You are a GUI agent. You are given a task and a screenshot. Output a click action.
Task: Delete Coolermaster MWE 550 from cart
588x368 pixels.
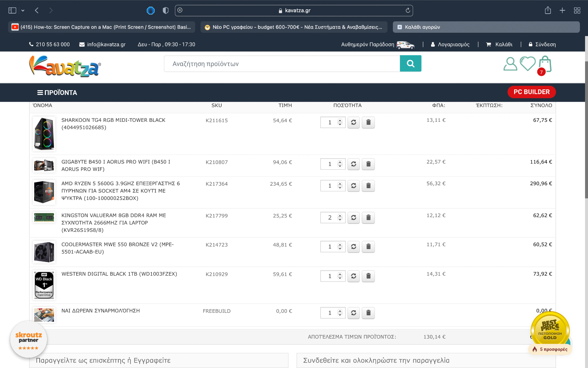(x=368, y=247)
